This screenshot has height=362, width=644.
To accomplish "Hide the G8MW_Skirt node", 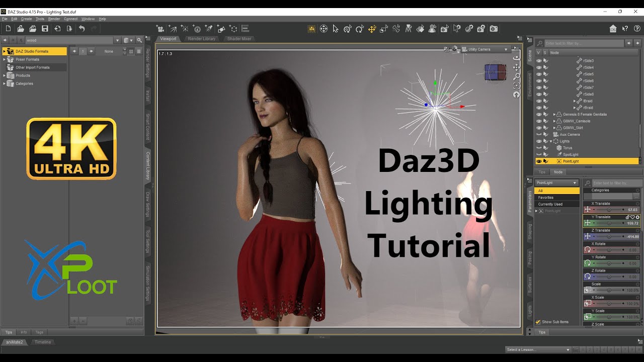I will [539, 128].
